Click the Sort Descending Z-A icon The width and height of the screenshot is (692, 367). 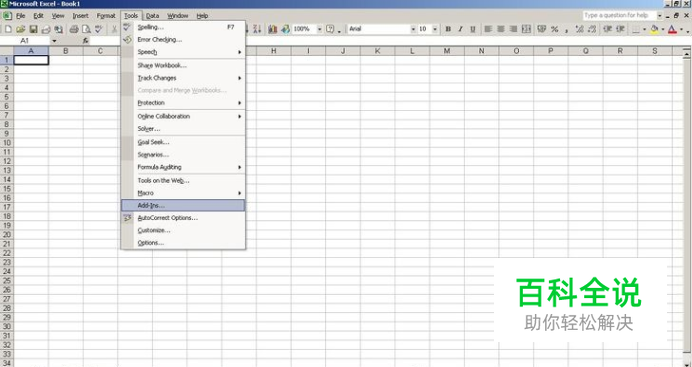[257, 29]
